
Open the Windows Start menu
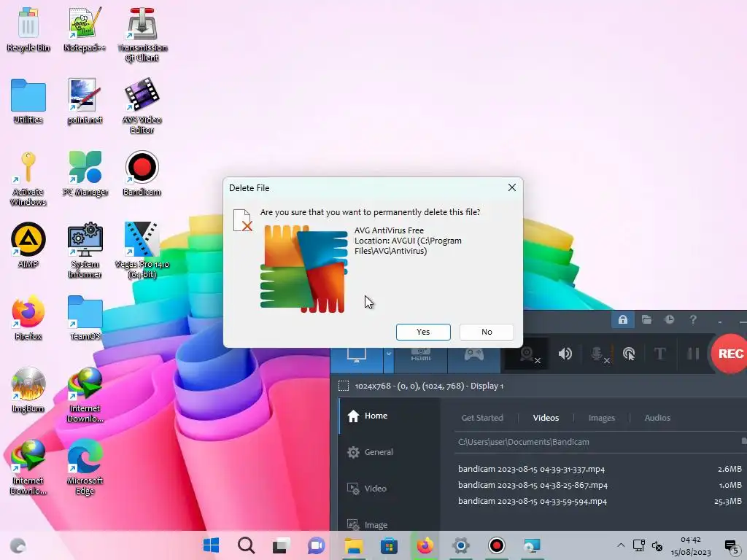211,545
